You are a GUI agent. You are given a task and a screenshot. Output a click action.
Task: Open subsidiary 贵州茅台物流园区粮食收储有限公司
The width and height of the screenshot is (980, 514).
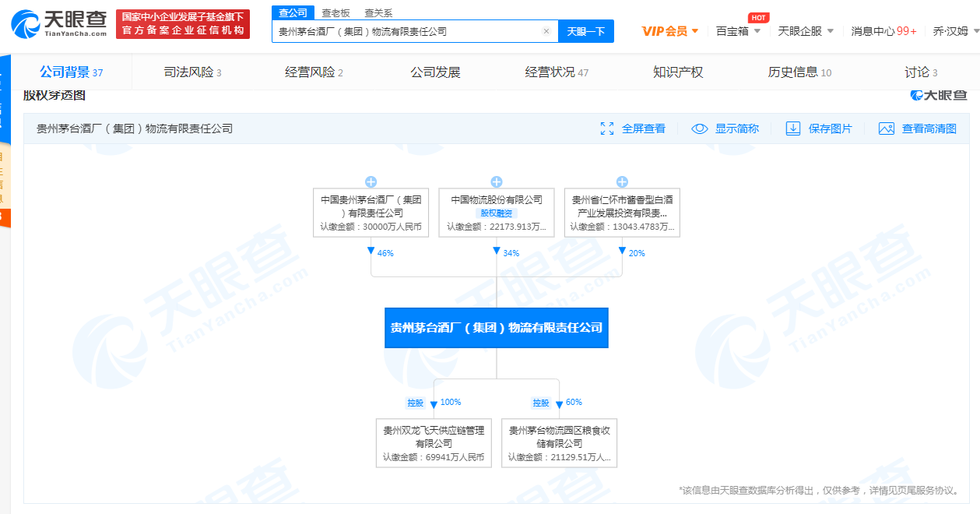point(559,443)
